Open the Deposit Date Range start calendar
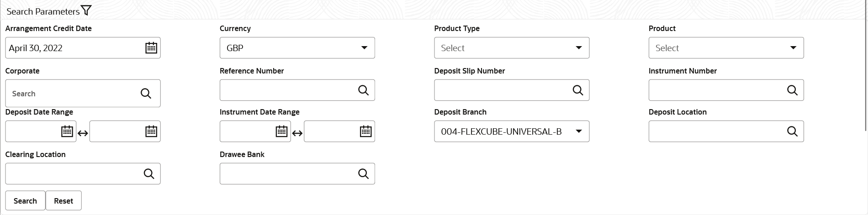The image size is (868, 215). click(x=67, y=131)
